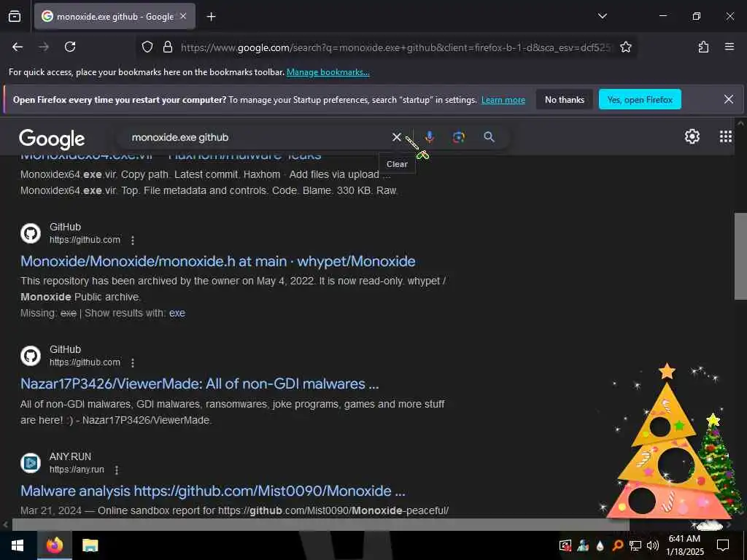Click the Manage bookmarks link
Viewport: 747px width, 560px height.
(x=328, y=72)
